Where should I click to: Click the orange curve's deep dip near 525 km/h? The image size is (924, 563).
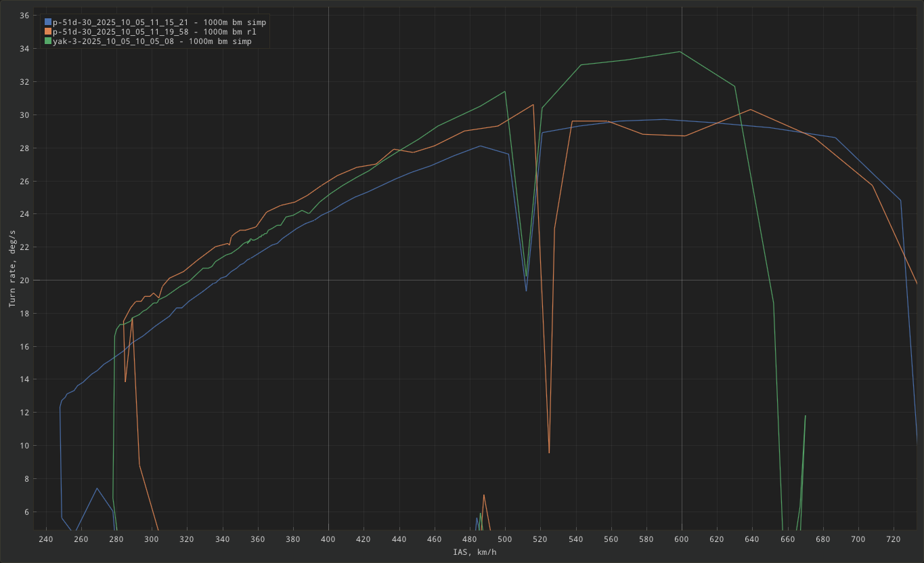pos(549,453)
